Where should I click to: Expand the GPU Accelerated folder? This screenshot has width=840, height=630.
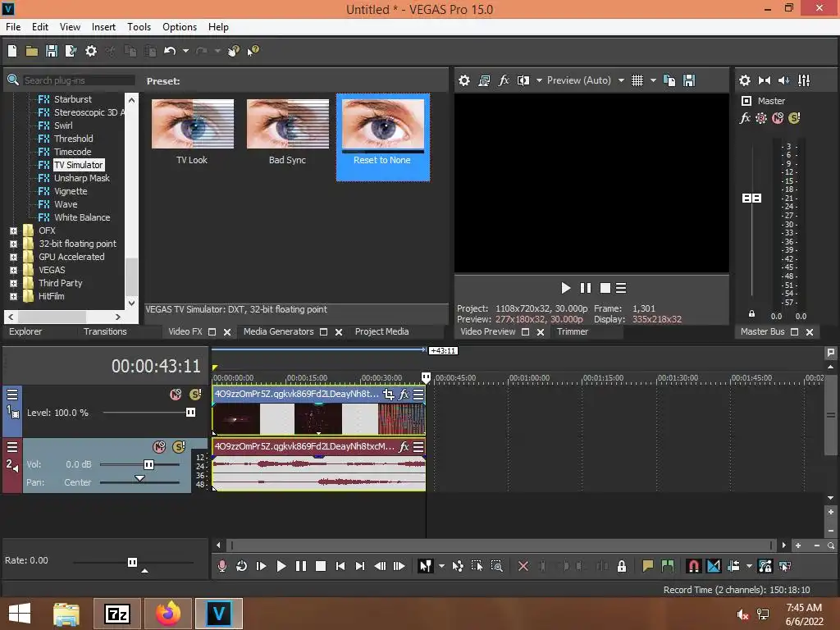coord(13,257)
